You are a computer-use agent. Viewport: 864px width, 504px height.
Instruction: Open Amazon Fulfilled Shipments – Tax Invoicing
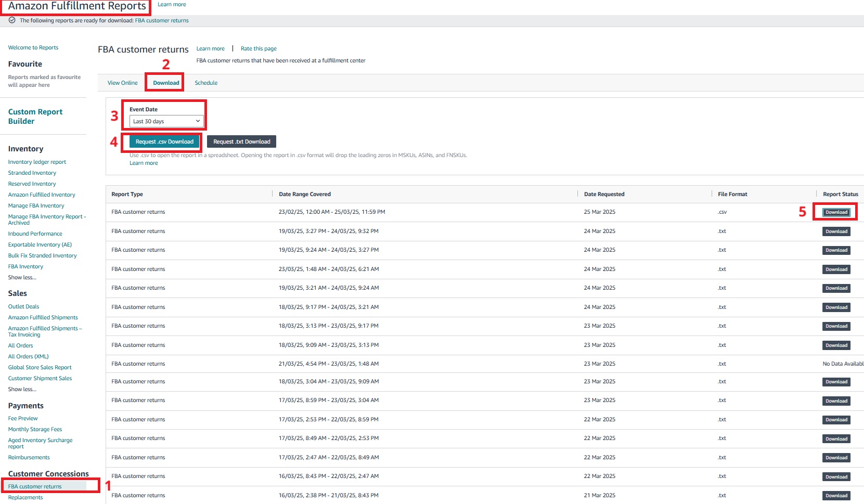[45, 331]
